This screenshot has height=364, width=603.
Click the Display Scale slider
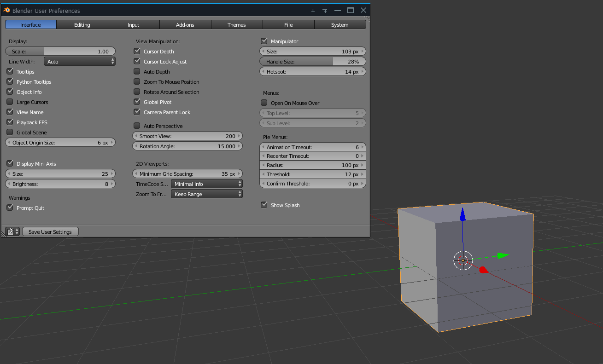coord(60,51)
